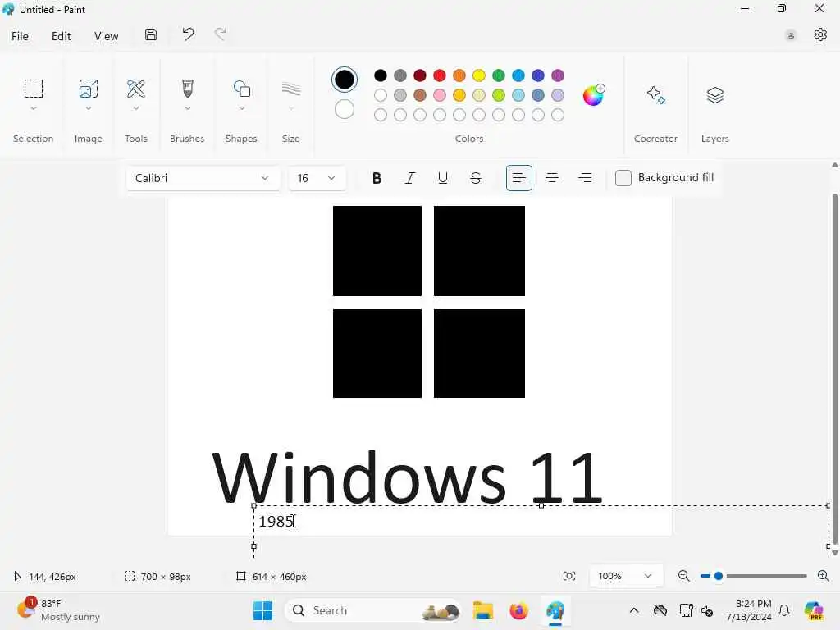
Task: Show hidden system tray icons
Action: (x=634, y=610)
